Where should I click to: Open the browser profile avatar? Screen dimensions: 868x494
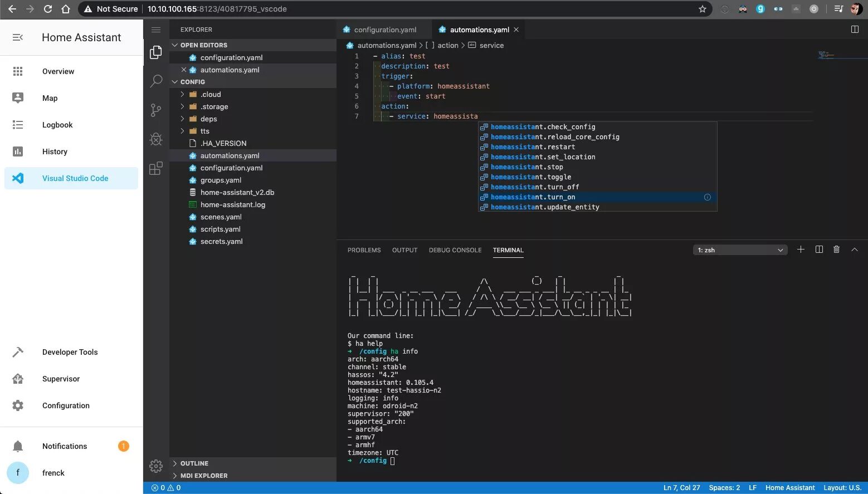(x=856, y=9)
